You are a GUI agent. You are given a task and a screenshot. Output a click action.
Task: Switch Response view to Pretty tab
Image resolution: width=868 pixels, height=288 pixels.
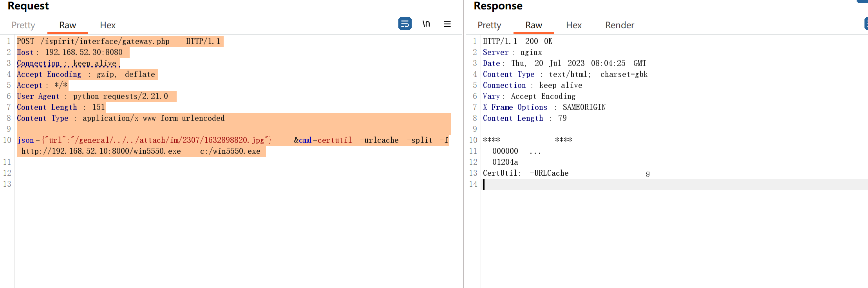point(489,25)
